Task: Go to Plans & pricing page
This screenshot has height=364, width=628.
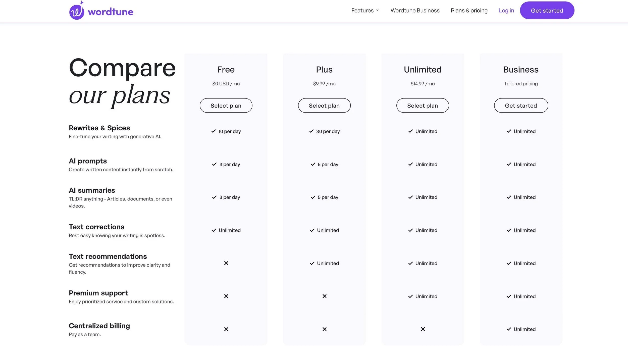Action: [x=469, y=11]
